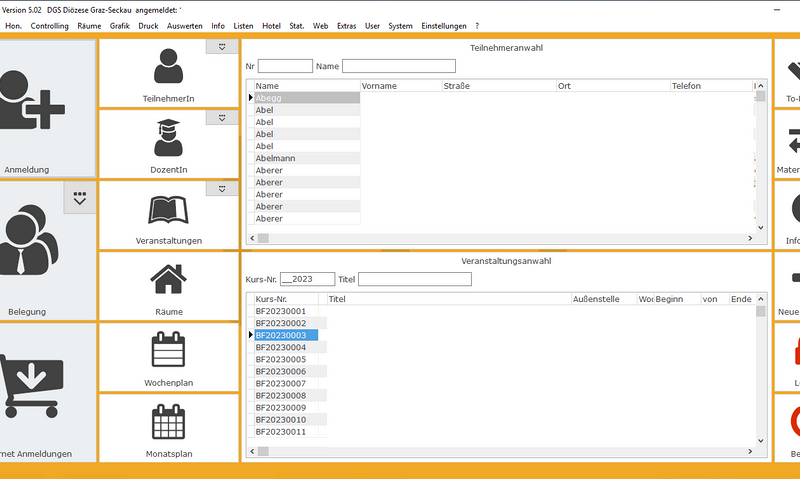Open the Einstellungen menu
800x479 pixels.
[x=444, y=25]
